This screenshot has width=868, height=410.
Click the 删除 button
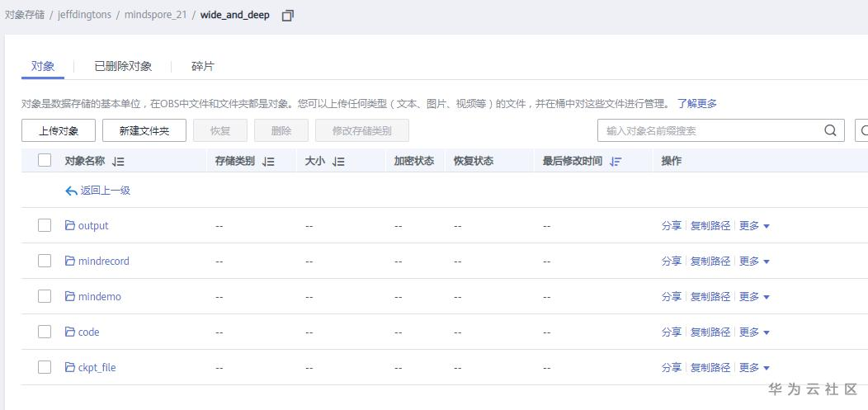pos(281,130)
